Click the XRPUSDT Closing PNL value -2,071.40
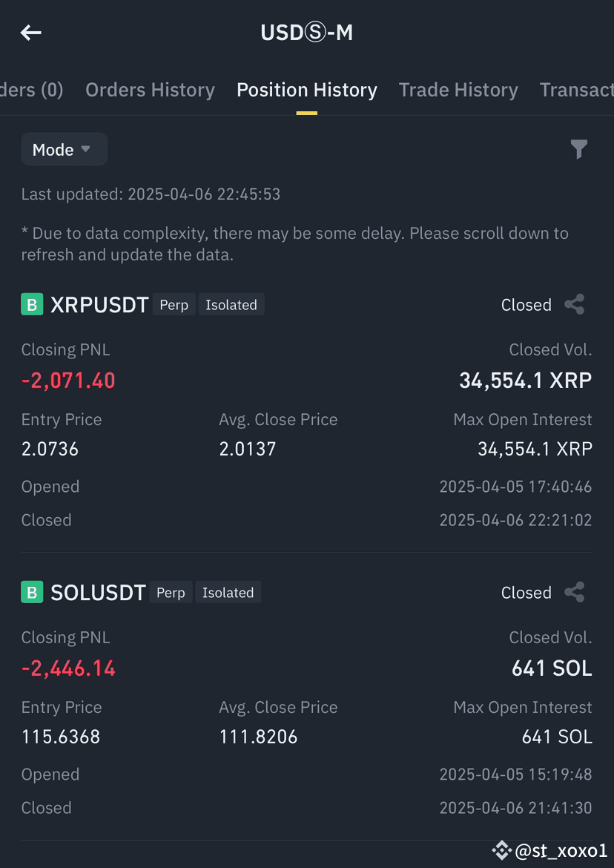The width and height of the screenshot is (614, 868). (68, 381)
